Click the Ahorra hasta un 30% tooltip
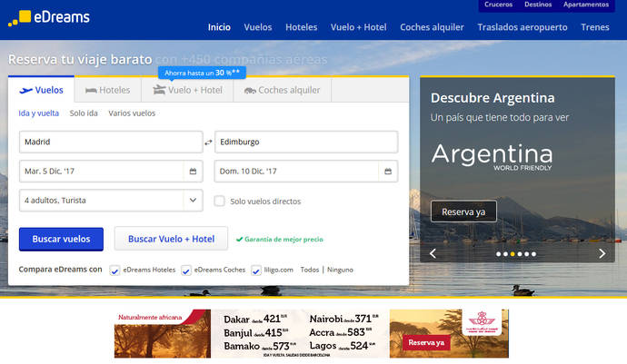This screenshot has width=627, height=364. 202,73
